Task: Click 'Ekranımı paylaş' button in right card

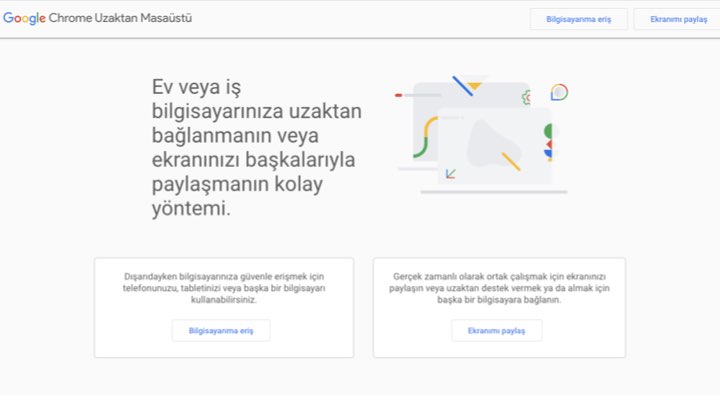Action: tap(496, 331)
